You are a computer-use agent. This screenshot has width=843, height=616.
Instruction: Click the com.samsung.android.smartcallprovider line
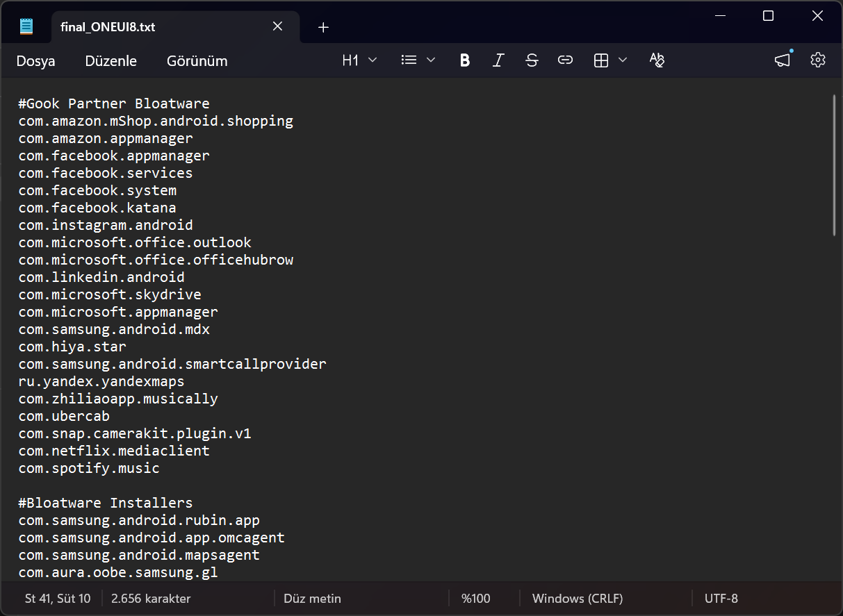pyautogui.click(x=172, y=364)
